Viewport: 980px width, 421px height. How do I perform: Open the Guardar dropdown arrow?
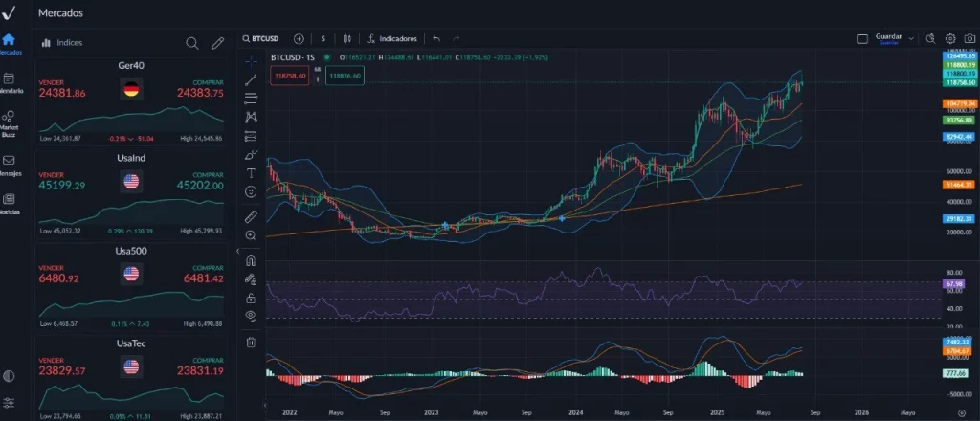pyautogui.click(x=911, y=38)
